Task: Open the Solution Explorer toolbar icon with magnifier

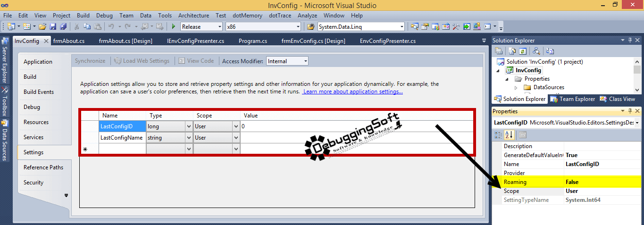Action: click(x=415, y=26)
